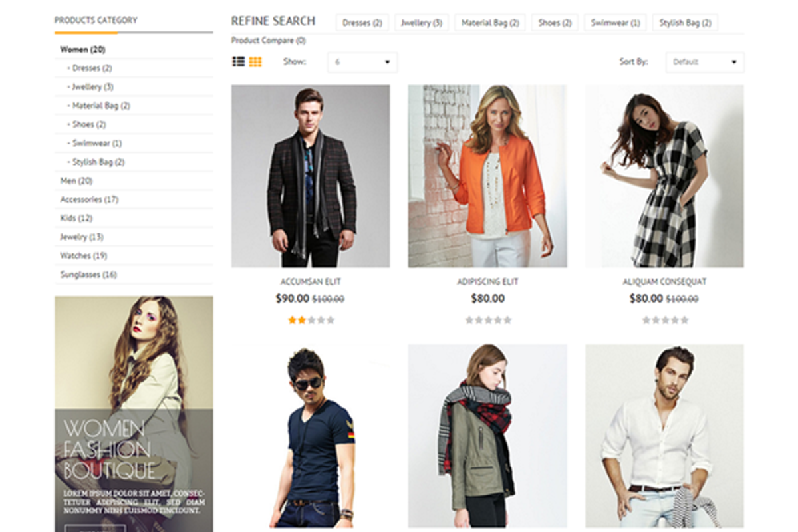This screenshot has width=798, height=532.
Task: Open the man in navy t-shirt product image
Action: (x=311, y=436)
